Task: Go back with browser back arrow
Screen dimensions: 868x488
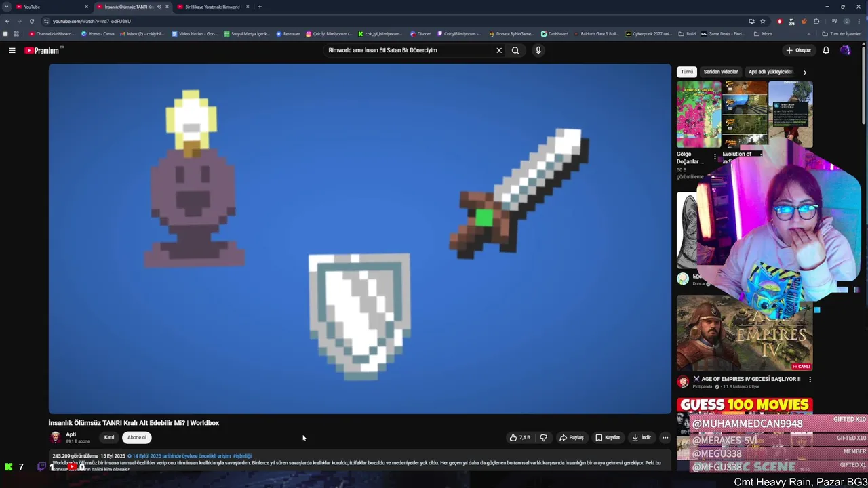Action: [x=7, y=21]
